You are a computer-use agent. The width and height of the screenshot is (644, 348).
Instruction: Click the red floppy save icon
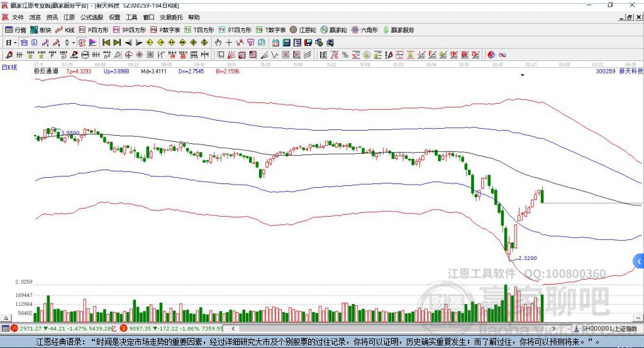point(308,43)
